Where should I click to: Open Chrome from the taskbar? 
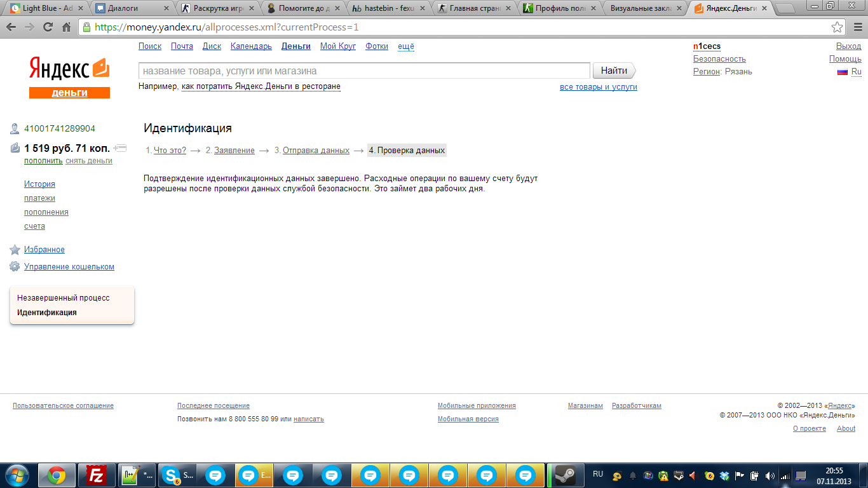coord(57,475)
